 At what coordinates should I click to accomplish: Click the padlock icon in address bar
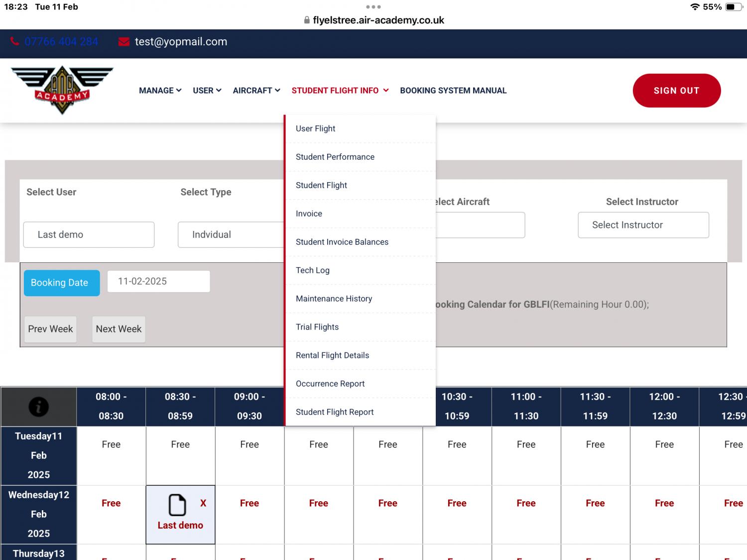click(x=307, y=20)
